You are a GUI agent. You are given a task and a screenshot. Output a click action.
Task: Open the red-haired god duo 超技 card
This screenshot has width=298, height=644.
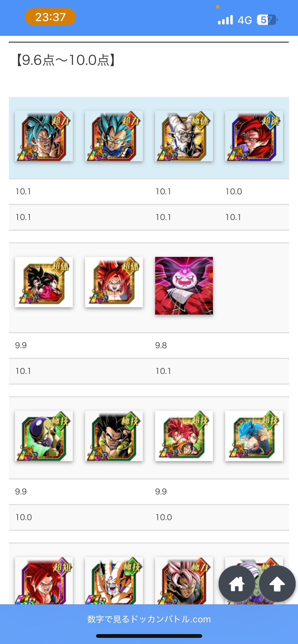[x=184, y=436]
